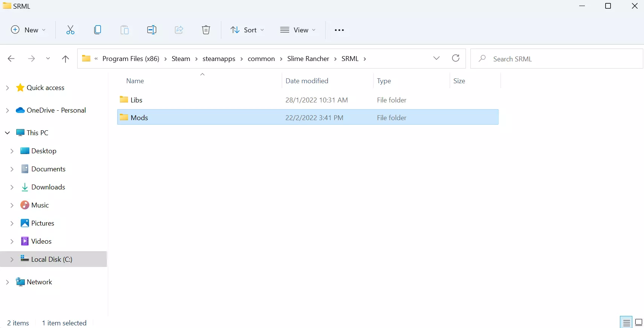644x328 pixels.
Task: Click the Music icon in sidebar
Action: [25, 205]
